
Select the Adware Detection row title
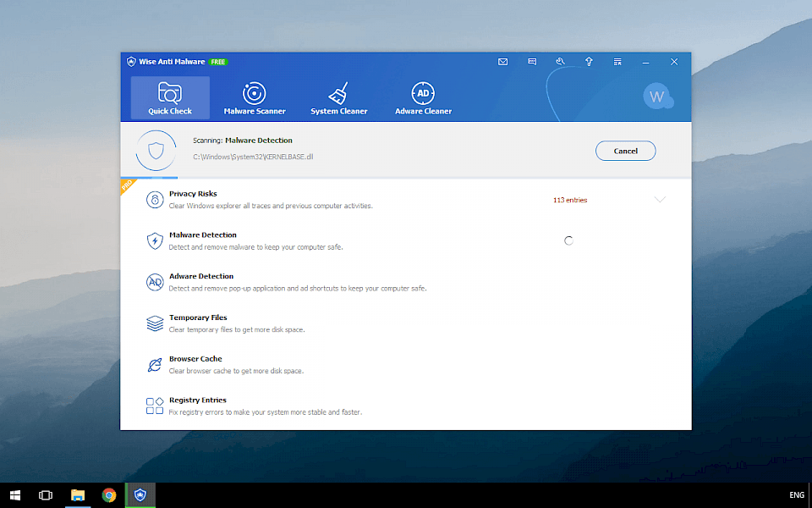201,276
